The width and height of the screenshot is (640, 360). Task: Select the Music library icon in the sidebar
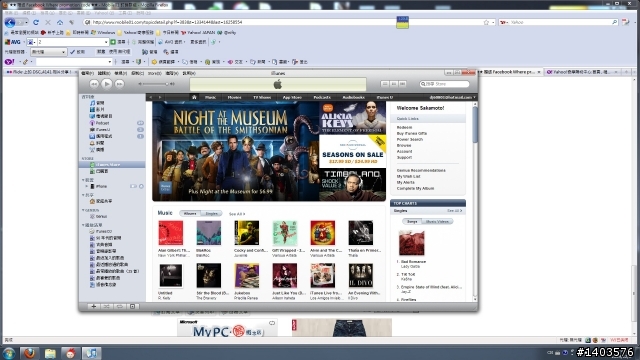(92, 103)
